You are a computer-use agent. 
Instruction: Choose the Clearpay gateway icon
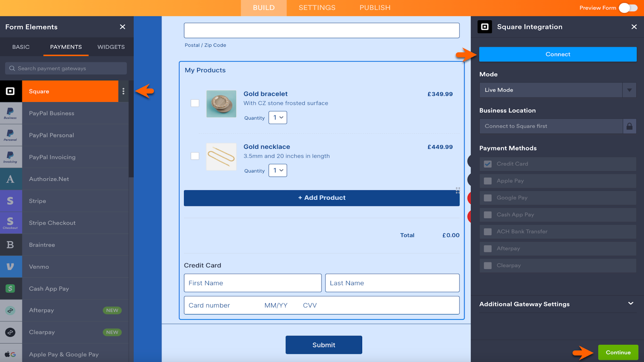pos(10,332)
